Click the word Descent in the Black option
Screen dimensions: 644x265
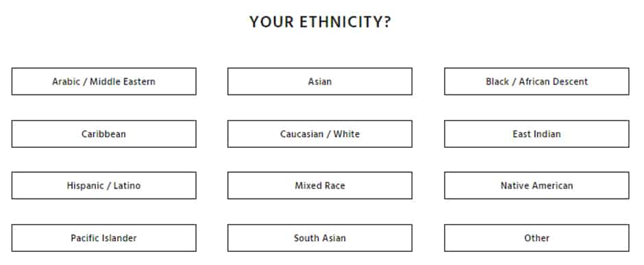[571, 81]
